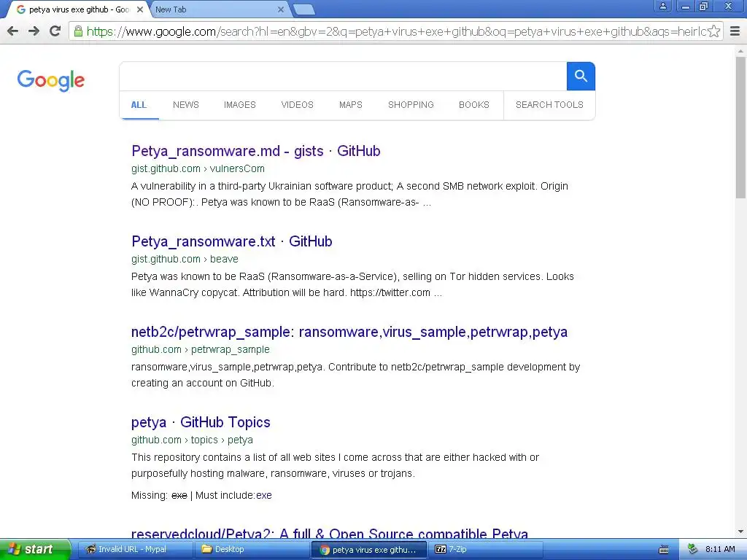Click the address bar URL
Image resolution: width=747 pixels, height=560 pixels.
pyautogui.click(x=396, y=31)
